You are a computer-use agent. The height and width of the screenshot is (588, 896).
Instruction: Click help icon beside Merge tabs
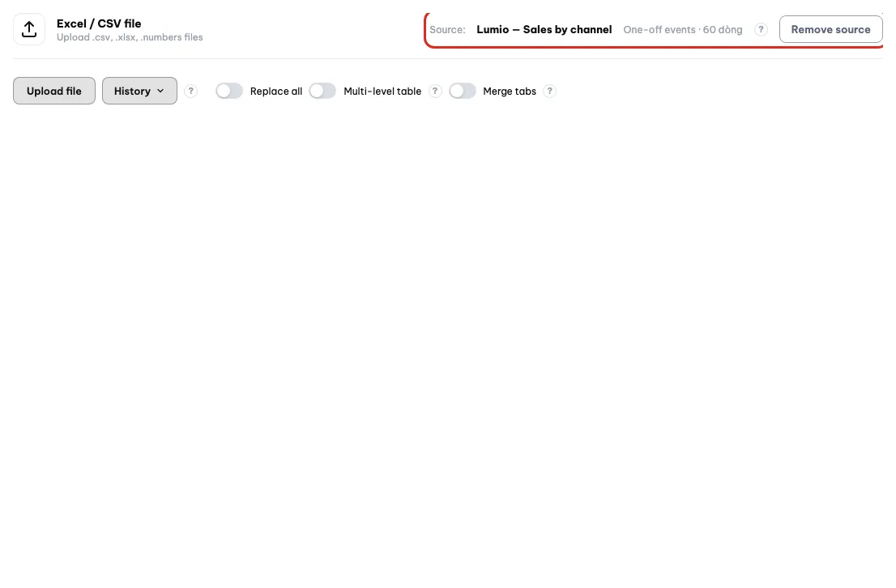point(549,92)
